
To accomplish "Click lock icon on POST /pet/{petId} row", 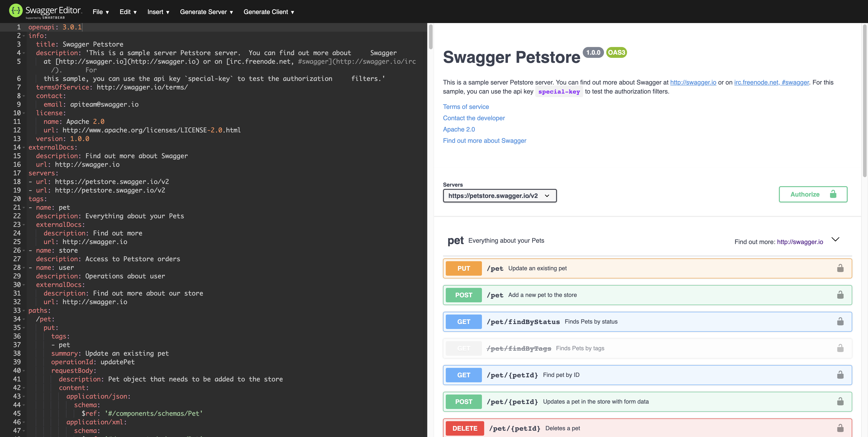I will [840, 401].
